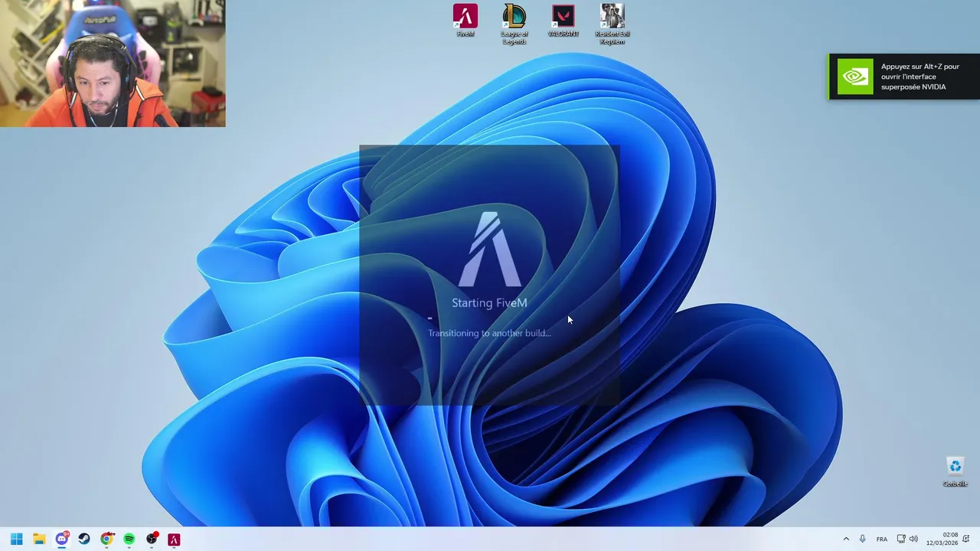Open Google Chrome from the taskbar
Image resolution: width=980 pixels, height=551 pixels.
coord(106,539)
